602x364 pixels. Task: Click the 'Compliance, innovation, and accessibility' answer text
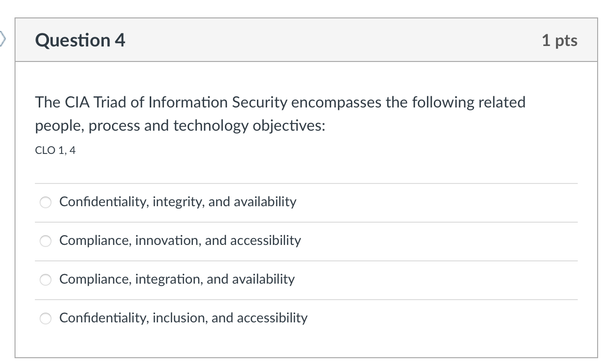[180, 241]
